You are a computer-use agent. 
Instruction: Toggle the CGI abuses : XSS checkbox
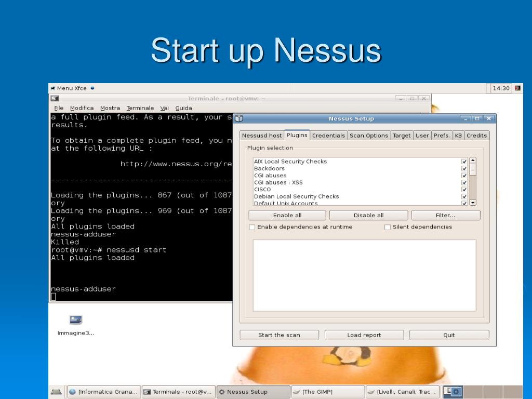click(x=464, y=182)
